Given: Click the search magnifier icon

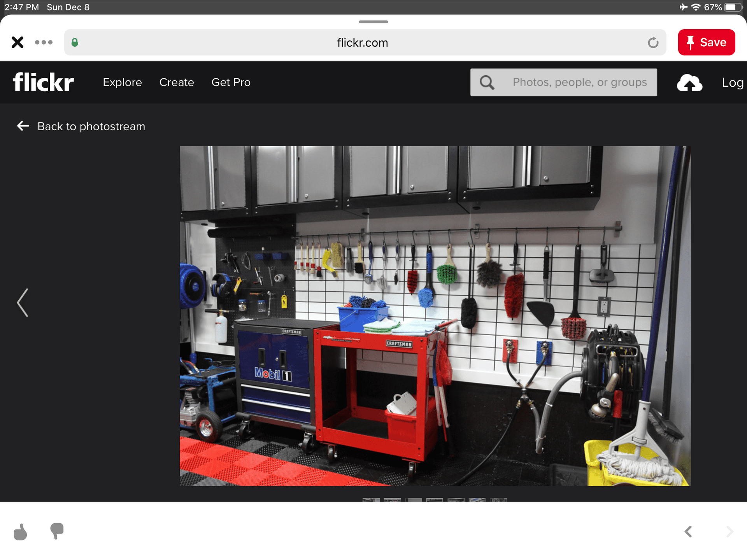Looking at the screenshot, I should pos(487,82).
